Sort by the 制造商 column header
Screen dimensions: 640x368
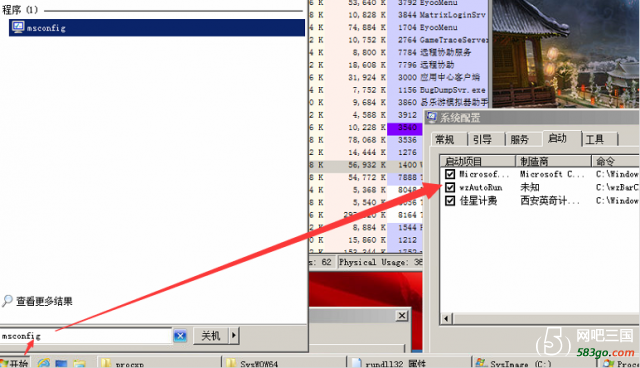coord(553,161)
